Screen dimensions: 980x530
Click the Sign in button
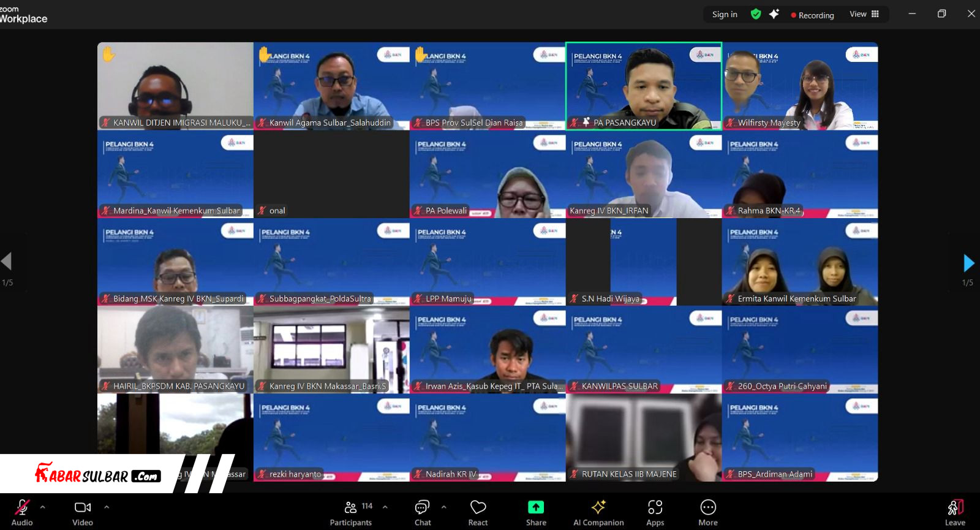coord(725,15)
